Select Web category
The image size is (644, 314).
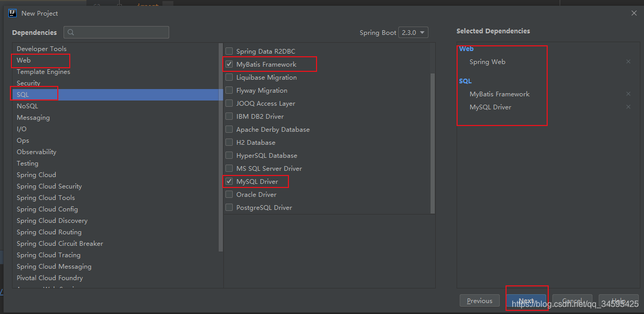coord(116,60)
